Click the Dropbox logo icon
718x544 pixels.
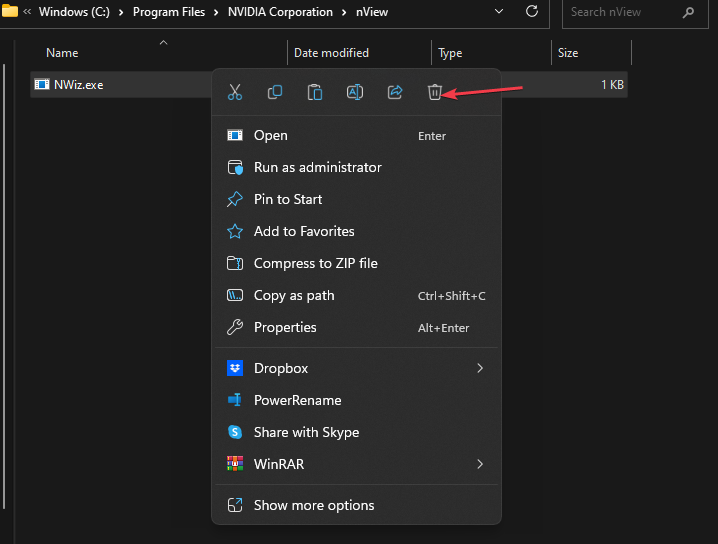235,368
